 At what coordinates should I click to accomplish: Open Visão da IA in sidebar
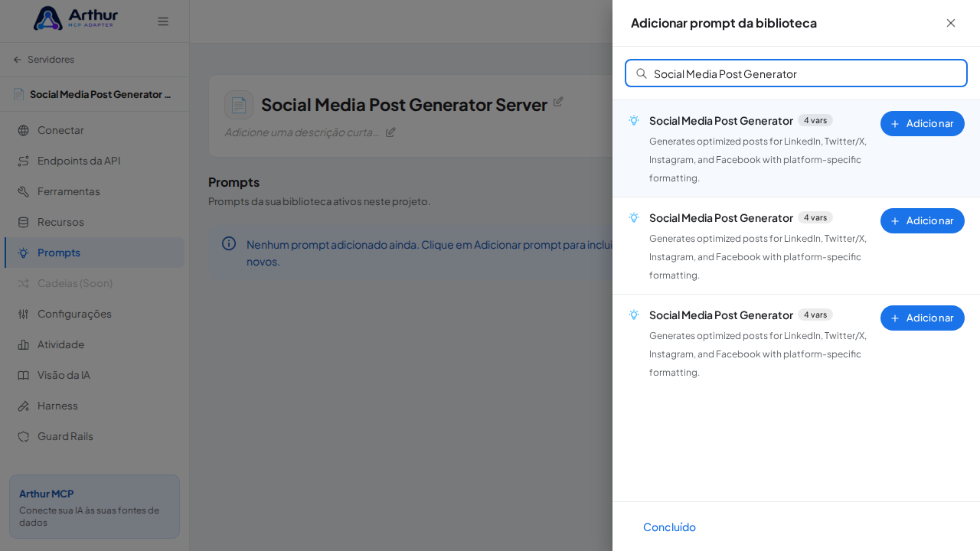tap(94, 375)
